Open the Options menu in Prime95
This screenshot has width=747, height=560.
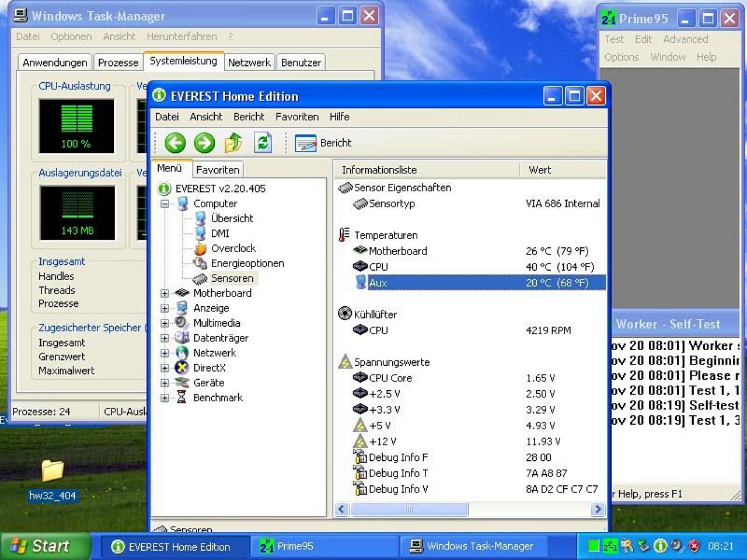[x=622, y=57]
